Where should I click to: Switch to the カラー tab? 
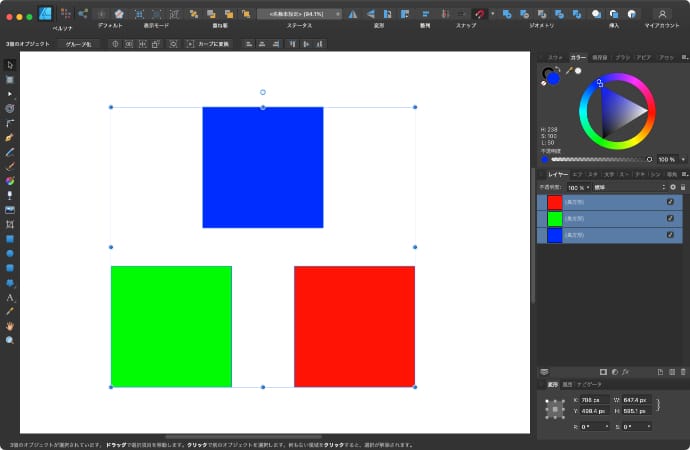pyautogui.click(x=578, y=57)
